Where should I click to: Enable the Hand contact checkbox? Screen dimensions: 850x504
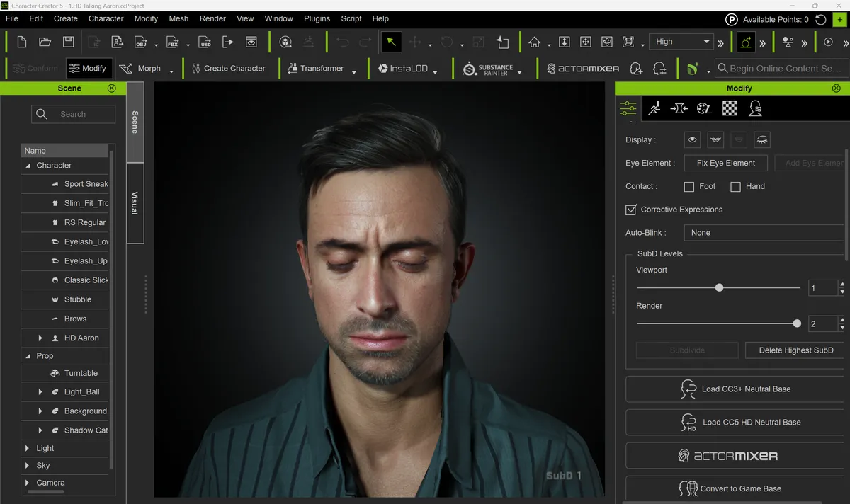pyautogui.click(x=735, y=187)
